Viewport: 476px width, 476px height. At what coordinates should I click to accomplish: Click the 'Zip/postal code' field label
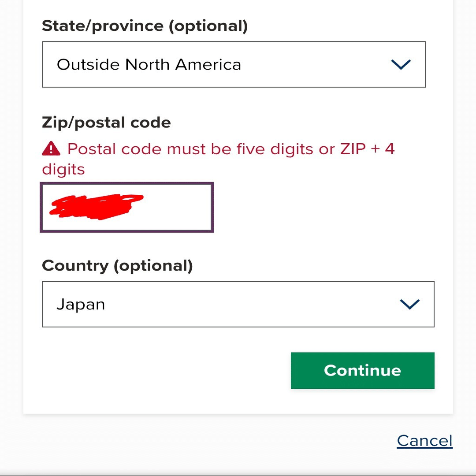click(106, 123)
